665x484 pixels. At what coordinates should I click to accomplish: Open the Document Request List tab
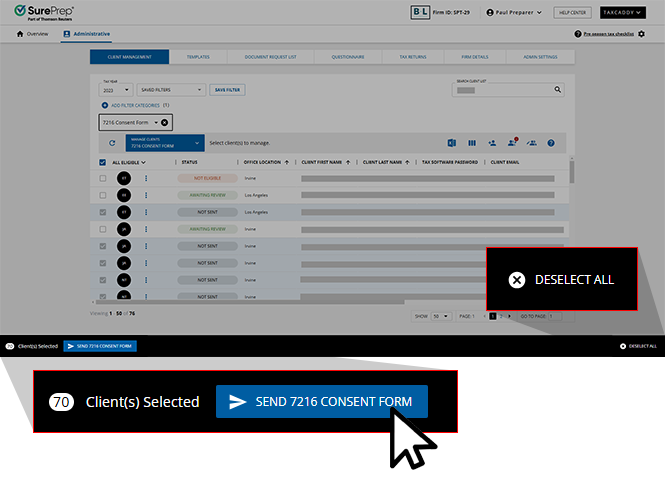point(271,57)
